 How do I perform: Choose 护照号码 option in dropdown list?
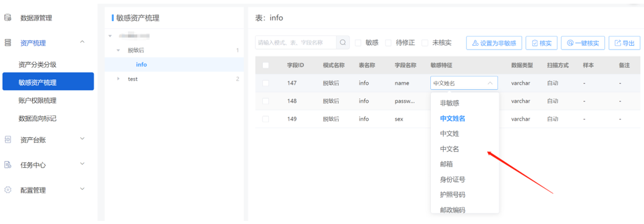click(452, 194)
